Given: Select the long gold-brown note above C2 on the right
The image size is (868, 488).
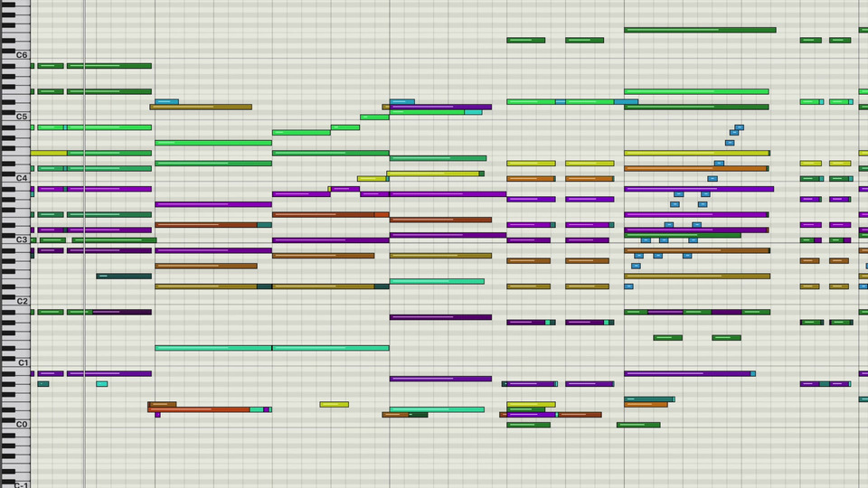Looking at the screenshot, I should pos(697,277).
